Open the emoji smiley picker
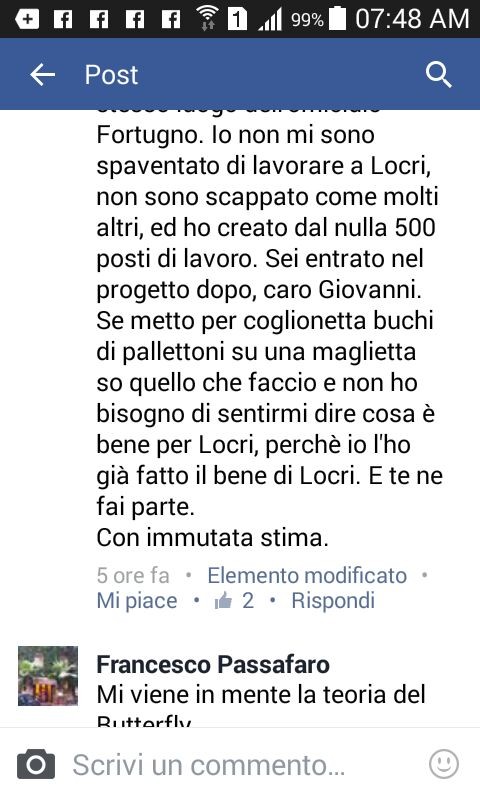The height and width of the screenshot is (800, 480). (x=444, y=764)
